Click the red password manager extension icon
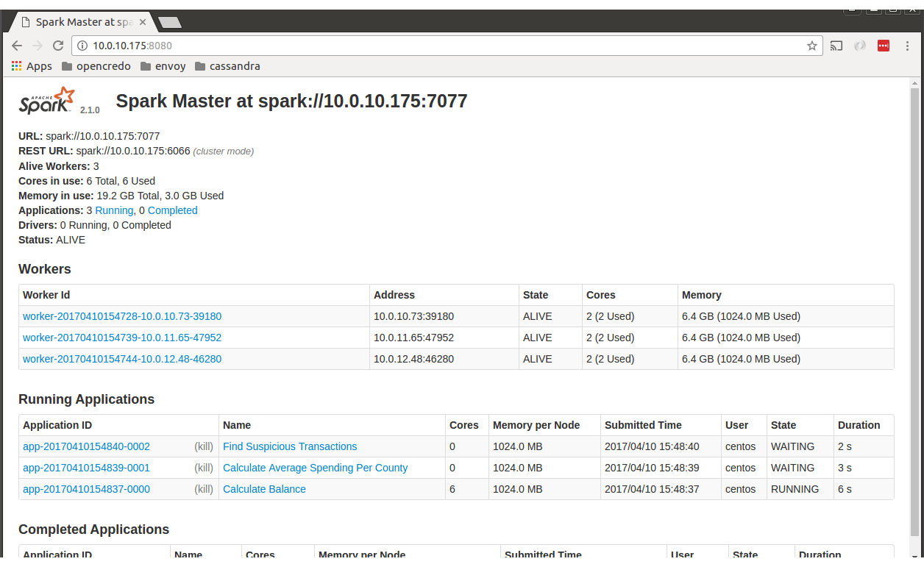The image size is (924, 567). point(884,46)
